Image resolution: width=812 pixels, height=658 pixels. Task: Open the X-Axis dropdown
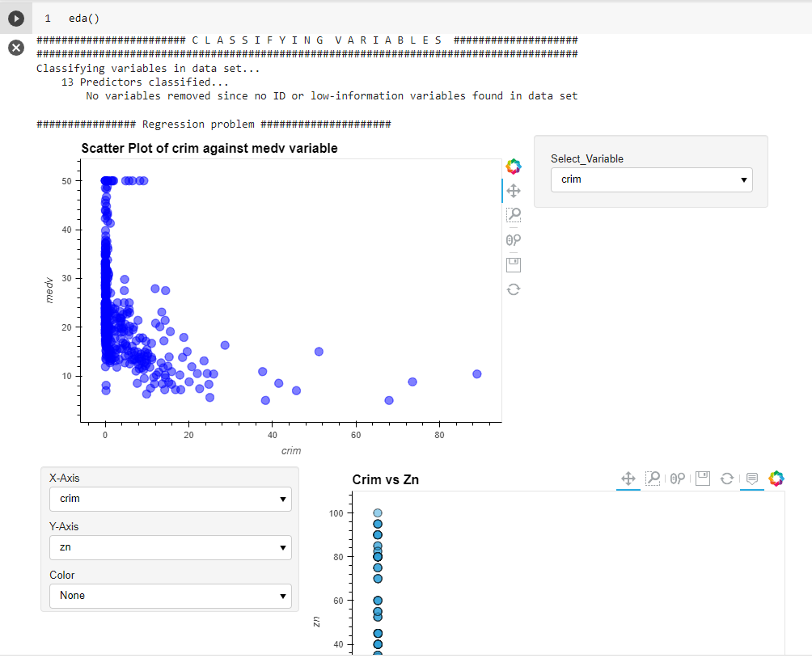170,499
